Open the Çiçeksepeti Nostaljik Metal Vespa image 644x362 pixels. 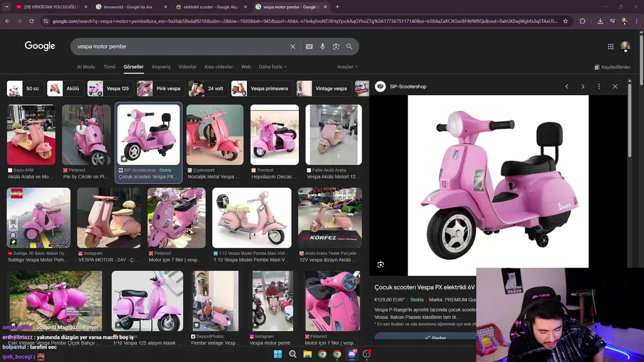coord(215,135)
